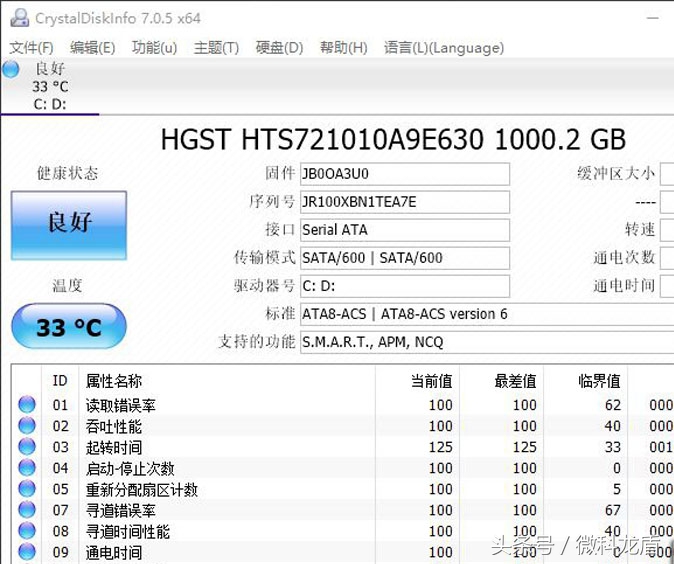
Task: Click the 属性名称 column header
Action: click(227, 381)
